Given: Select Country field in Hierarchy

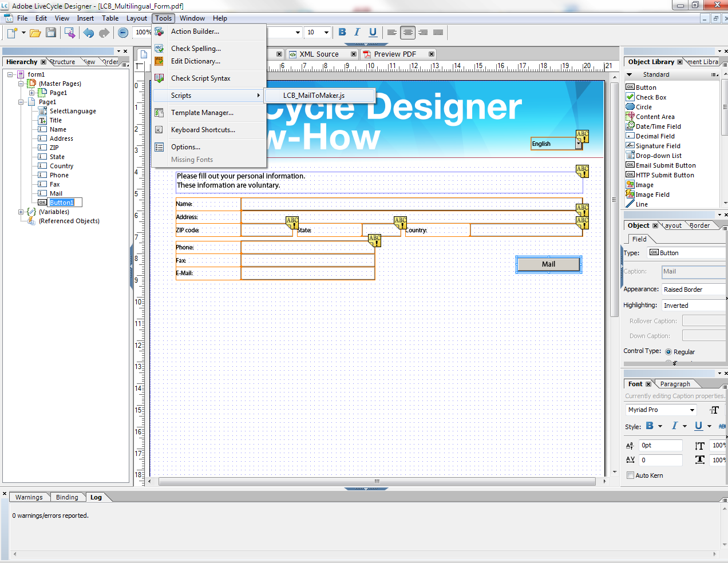Looking at the screenshot, I should [61, 166].
